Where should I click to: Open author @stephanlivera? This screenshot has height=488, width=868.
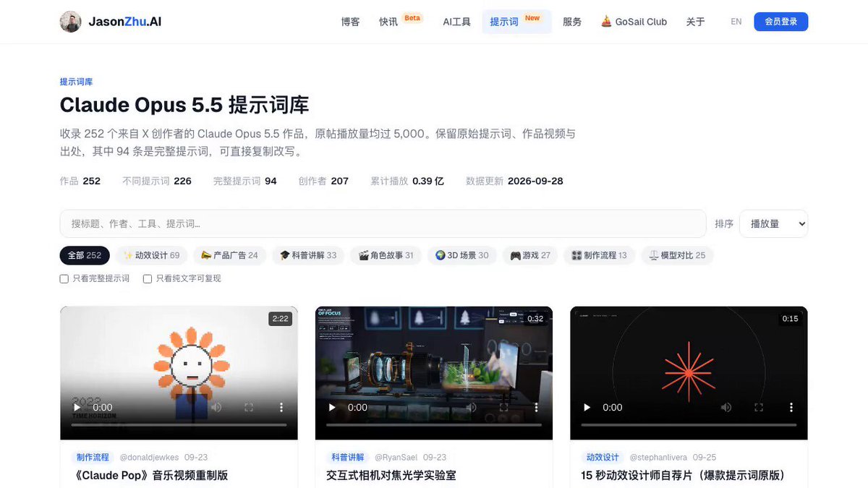coord(658,458)
